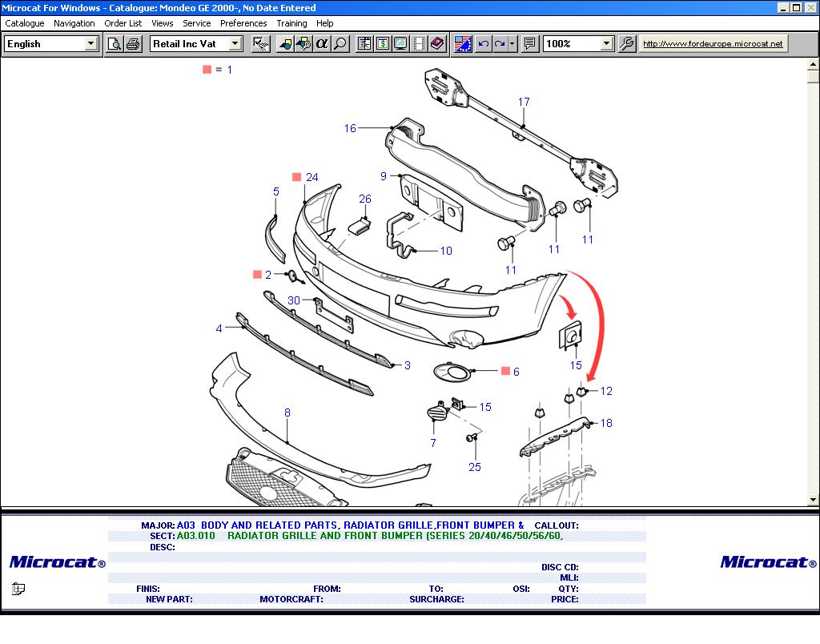Click the pink square next to callout 6
The width and height of the screenshot is (820, 644).
coord(505,371)
